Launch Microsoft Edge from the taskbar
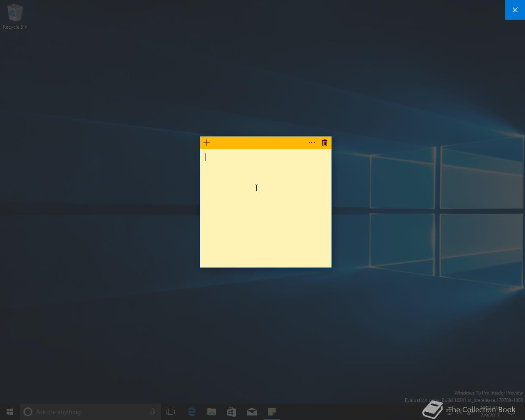This screenshot has height=420, width=525. coord(192,412)
